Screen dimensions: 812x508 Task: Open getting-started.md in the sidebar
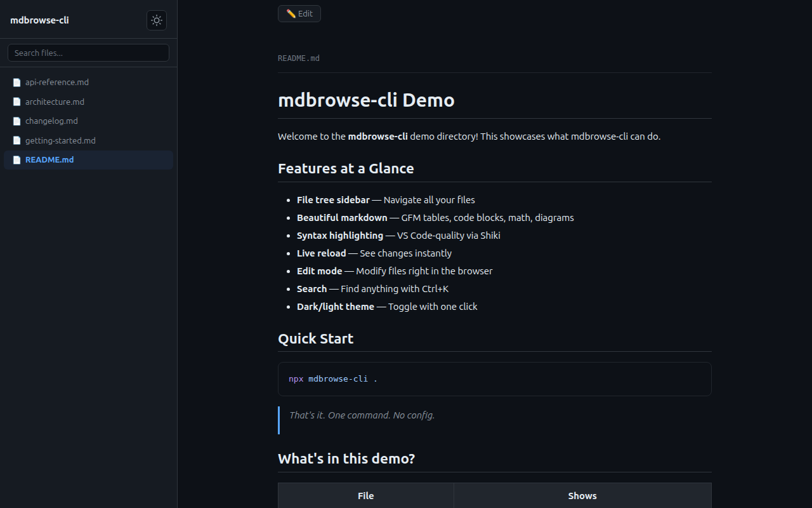coord(88,140)
